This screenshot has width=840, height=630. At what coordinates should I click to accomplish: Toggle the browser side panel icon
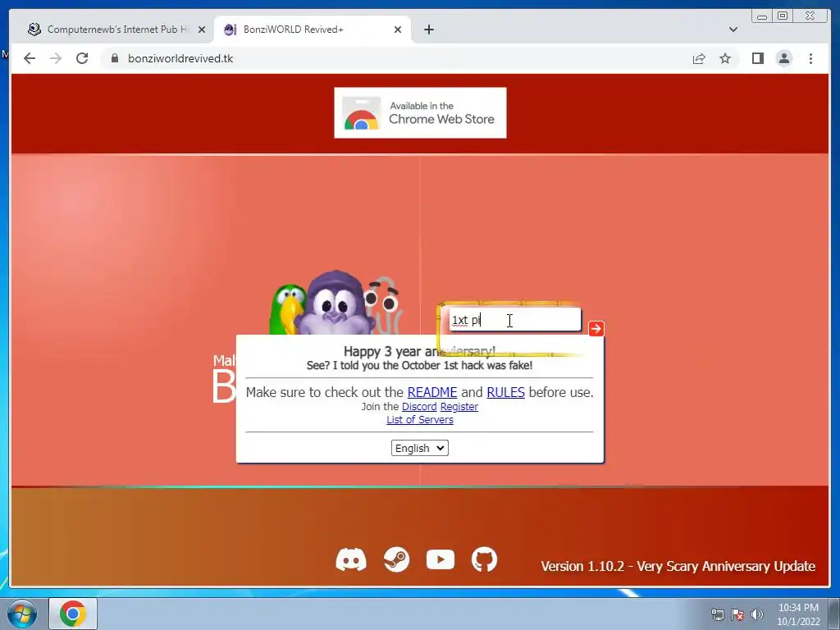(757, 58)
